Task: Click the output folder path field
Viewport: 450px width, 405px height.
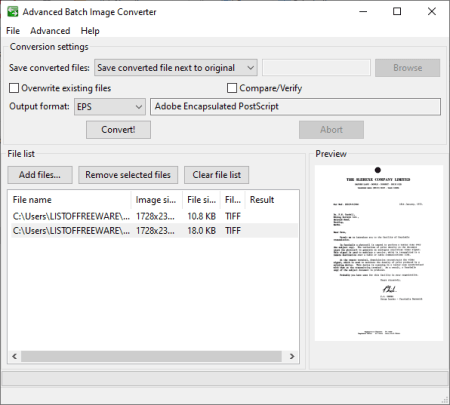Action: click(316, 68)
